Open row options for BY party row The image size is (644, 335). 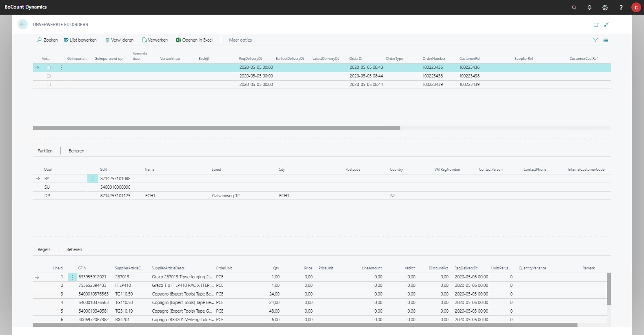[x=93, y=179]
